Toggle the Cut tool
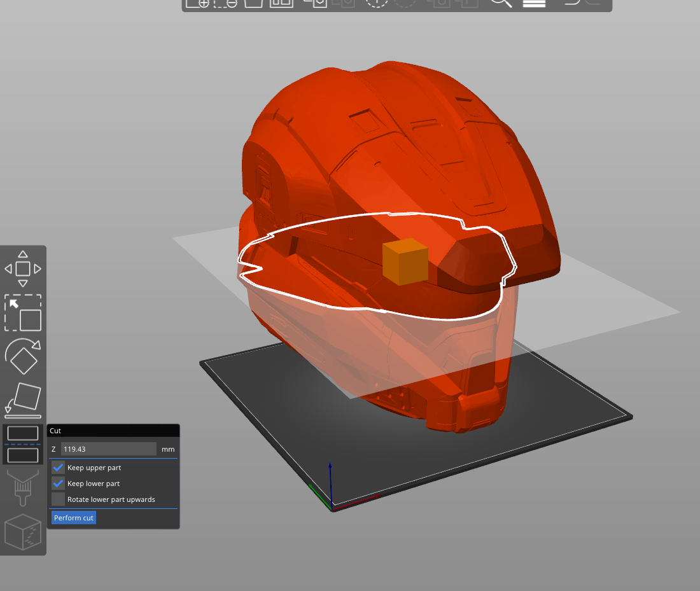This screenshot has width=700, height=591. coord(23,444)
